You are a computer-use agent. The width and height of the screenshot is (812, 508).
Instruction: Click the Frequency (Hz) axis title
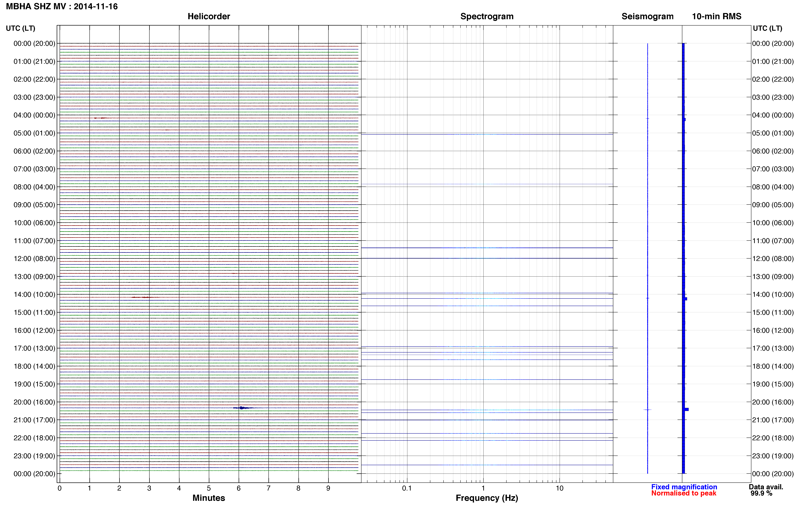tap(487, 498)
